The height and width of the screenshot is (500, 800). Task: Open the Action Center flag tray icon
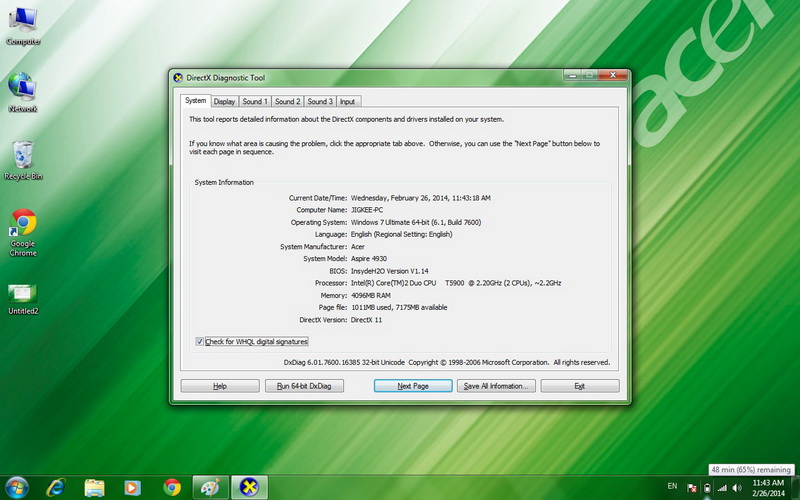click(x=692, y=488)
